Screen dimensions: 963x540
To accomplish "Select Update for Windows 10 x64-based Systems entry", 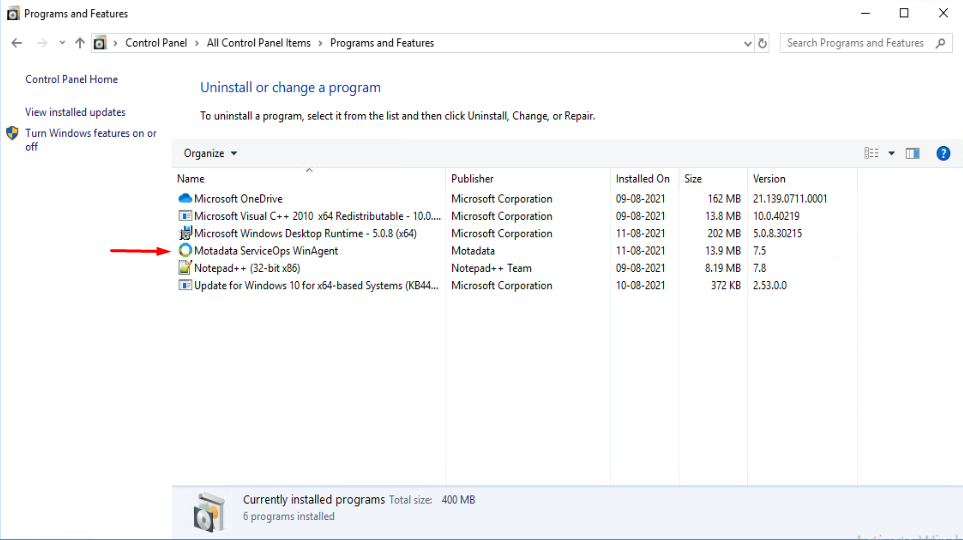I will [x=316, y=286].
